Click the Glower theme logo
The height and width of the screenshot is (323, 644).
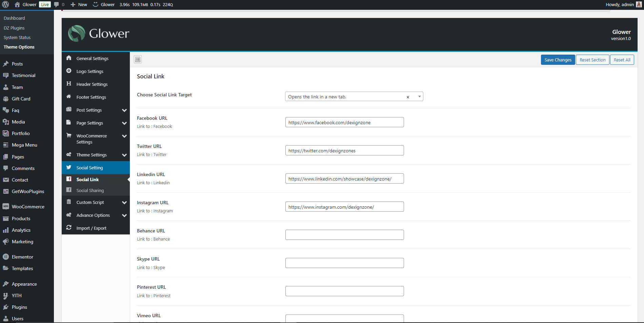pos(99,34)
